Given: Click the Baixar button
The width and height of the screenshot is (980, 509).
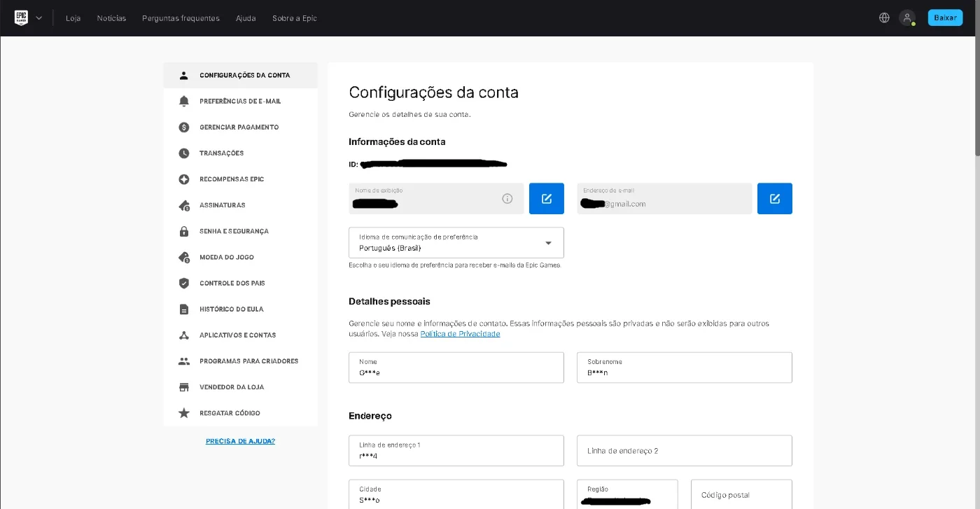Looking at the screenshot, I should (945, 18).
